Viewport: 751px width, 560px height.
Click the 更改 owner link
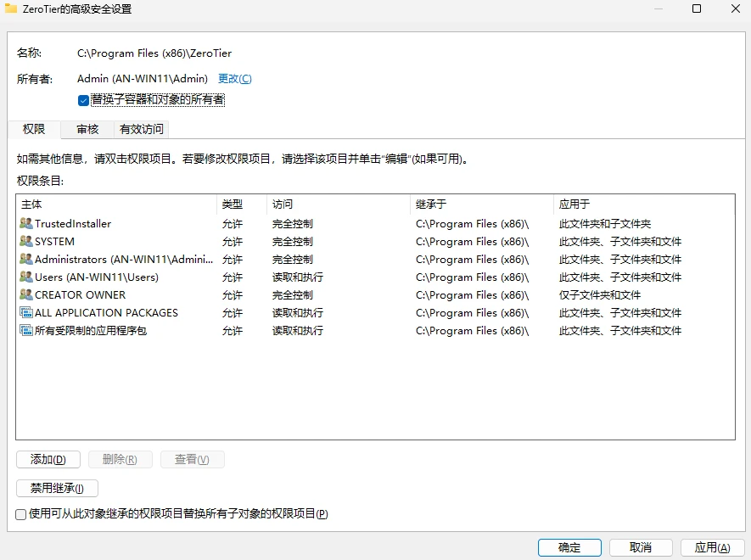pos(235,79)
